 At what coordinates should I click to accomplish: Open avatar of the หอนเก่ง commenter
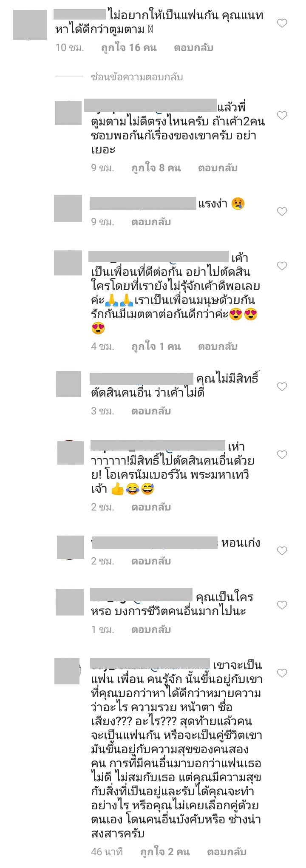pyautogui.click(x=71, y=547)
